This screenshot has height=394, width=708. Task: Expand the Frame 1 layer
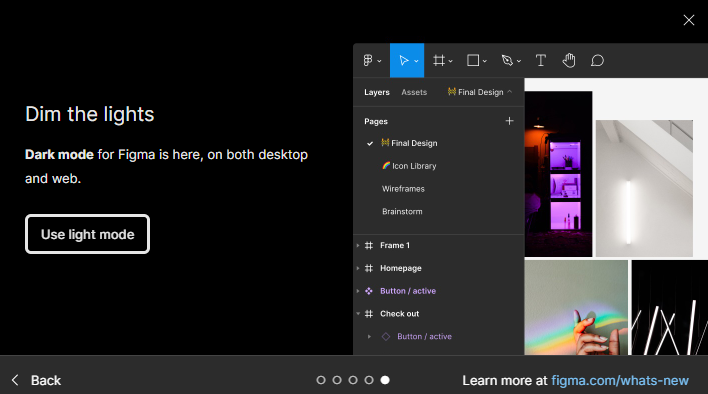[358, 246]
